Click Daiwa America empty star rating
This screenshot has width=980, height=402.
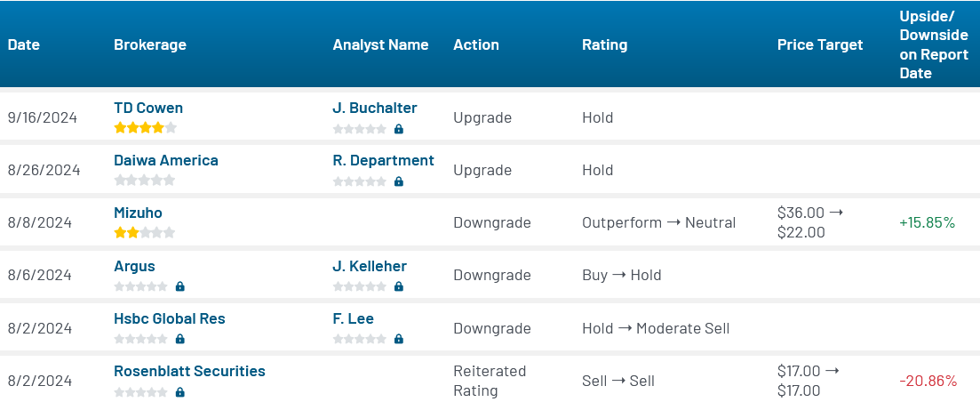(x=145, y=181)
